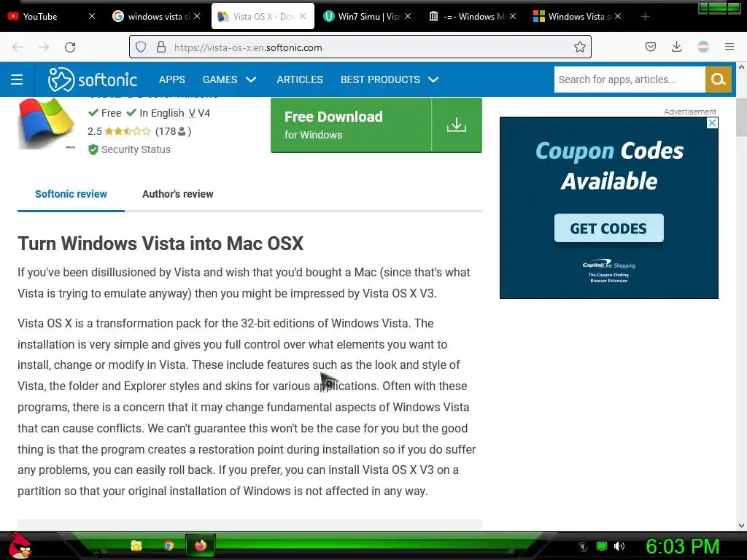Open the volume speaker tray icon
Image resolution: width=747 pixels, height=560 pixels.
pos(619,546)
